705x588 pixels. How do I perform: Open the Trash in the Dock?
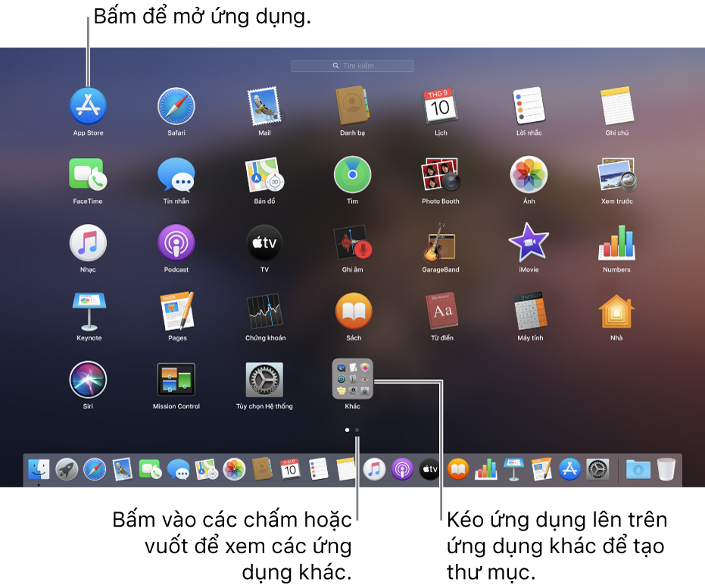pyautogui.click(x=666, y=469)
